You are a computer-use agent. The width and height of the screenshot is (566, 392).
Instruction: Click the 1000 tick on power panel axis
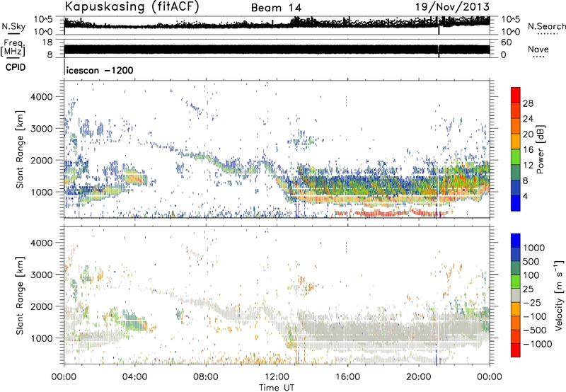[42, 192]
